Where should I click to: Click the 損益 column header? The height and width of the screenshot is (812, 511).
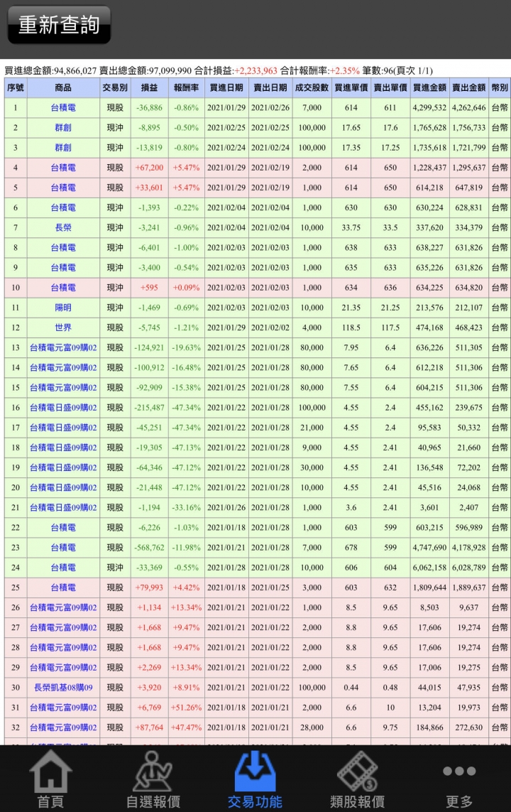point(150,87)
